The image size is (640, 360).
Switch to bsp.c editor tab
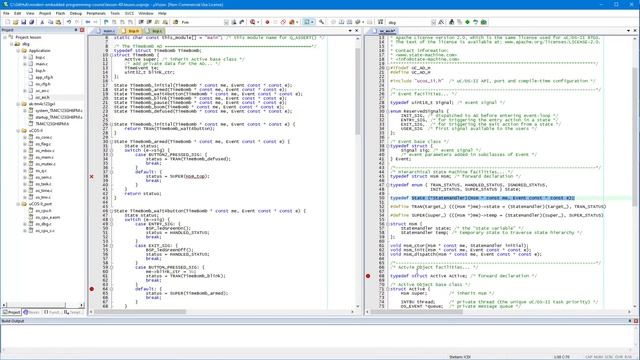(154, 31)
